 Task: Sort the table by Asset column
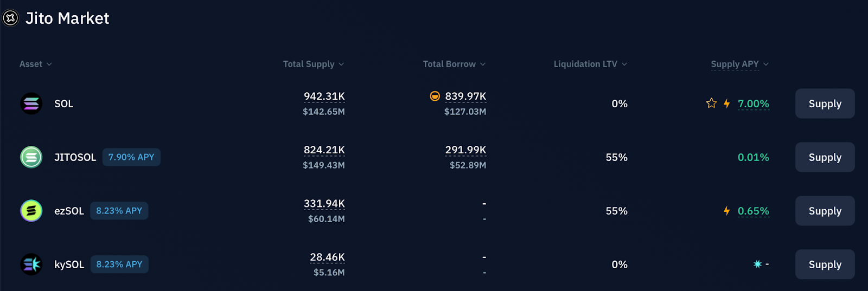(36, 64)
